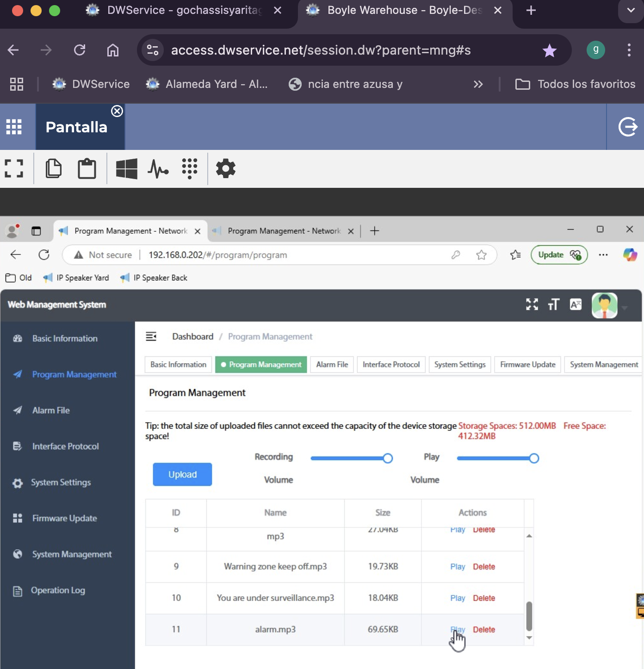Click the DWService paste clipboard icon

click(x=87, y=168)
